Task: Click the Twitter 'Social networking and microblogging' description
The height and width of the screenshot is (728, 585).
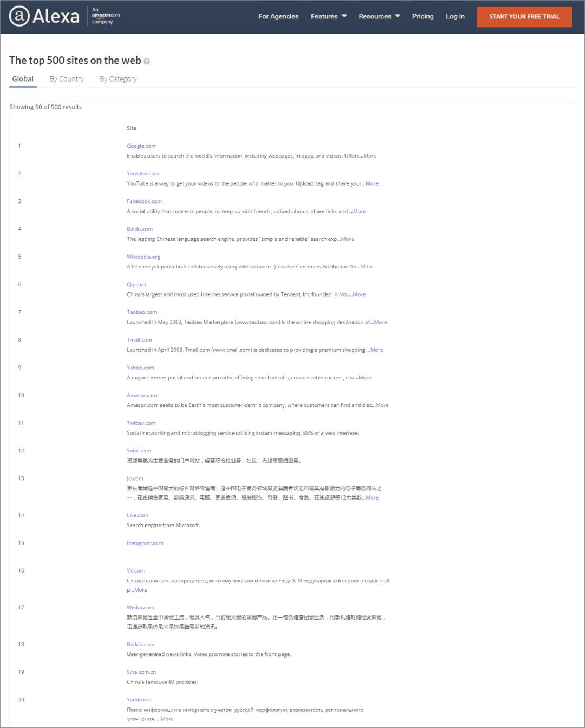Action: click(243, 433)
